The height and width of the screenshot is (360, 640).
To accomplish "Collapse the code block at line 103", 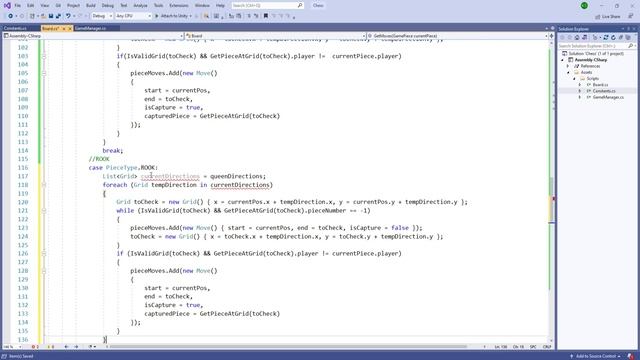I will point(44,56).
